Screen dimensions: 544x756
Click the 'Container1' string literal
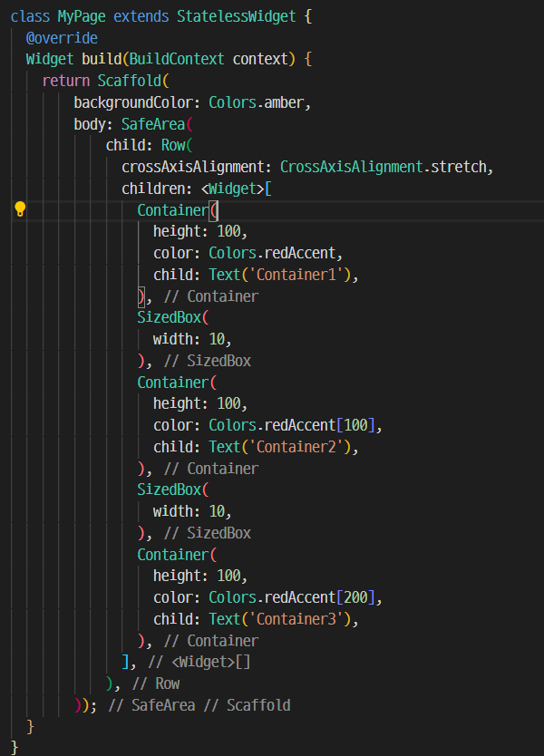[296, 275]
